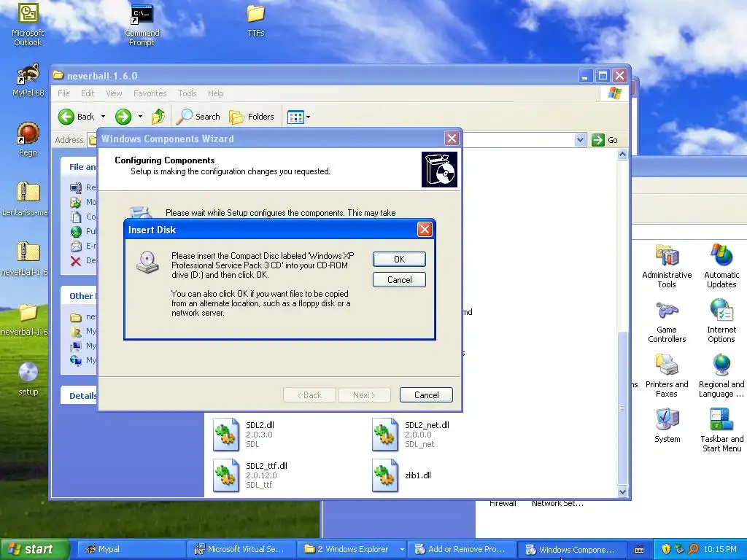The height and width of the screenshot is (560, 747).
Task: Open the Microsoft Outlook desktop icon
Action: point(28,25)
